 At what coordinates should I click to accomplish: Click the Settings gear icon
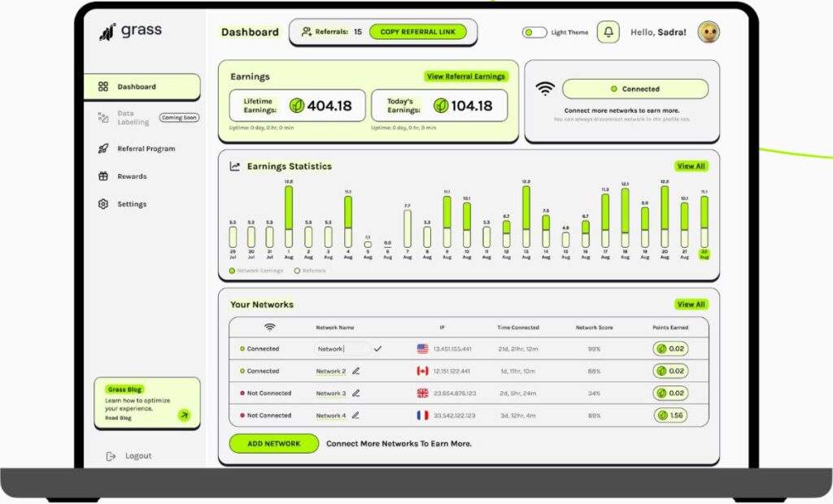pos(103,204)
